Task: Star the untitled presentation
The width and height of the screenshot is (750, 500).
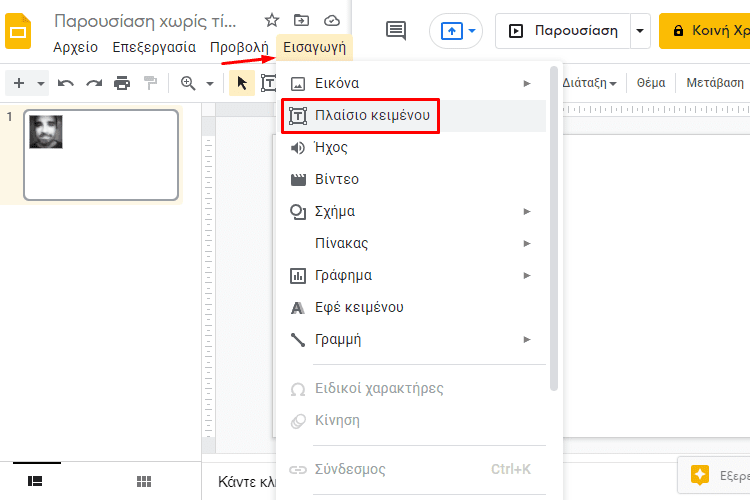Action: point(272,21)
